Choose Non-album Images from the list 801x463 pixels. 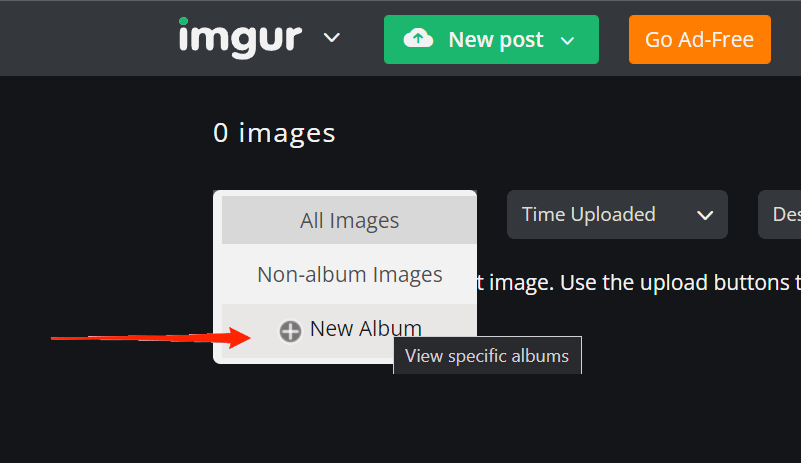(x=349, y=274)
